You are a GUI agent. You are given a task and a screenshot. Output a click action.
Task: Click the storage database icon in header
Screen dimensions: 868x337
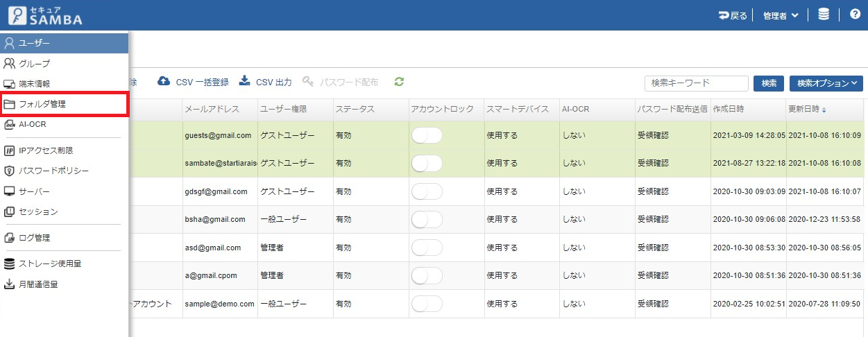(824, 15)
